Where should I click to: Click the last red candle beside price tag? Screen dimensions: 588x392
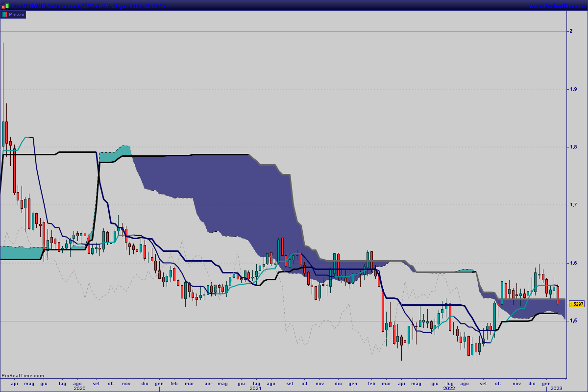[558, 294]
